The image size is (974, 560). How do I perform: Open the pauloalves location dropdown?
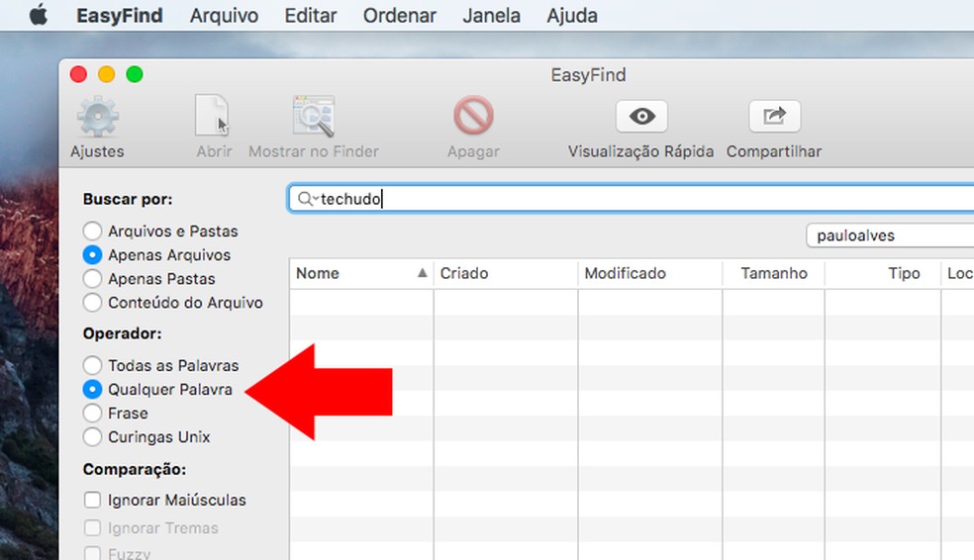[890, 235]
